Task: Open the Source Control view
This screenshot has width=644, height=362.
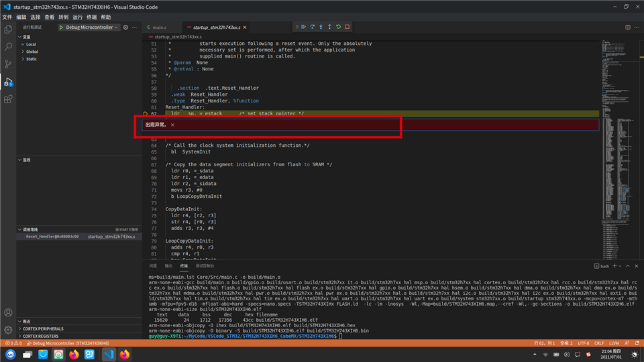Action: (x=8, y=64)
